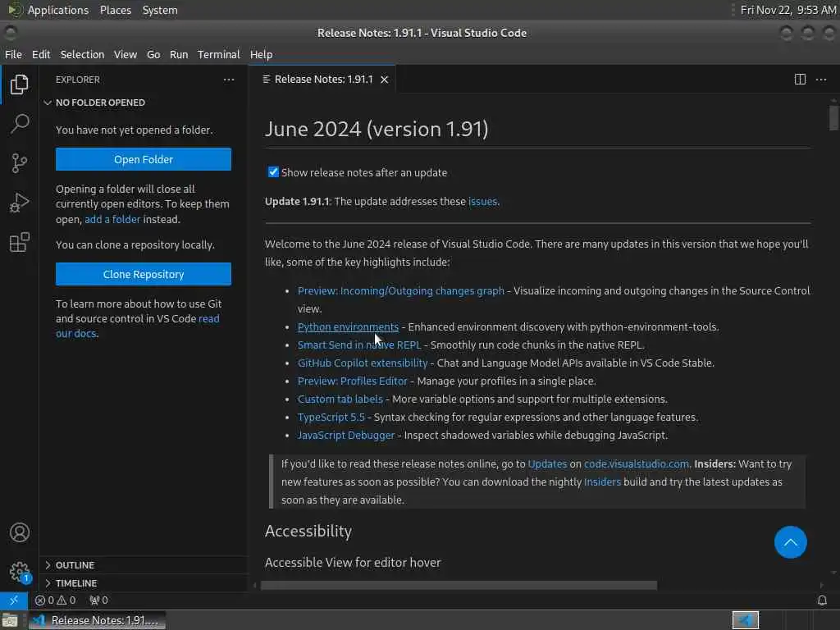840x630 pixels.
Task: Open notifications bell in status bar
Action: click(x=822, y=600)
